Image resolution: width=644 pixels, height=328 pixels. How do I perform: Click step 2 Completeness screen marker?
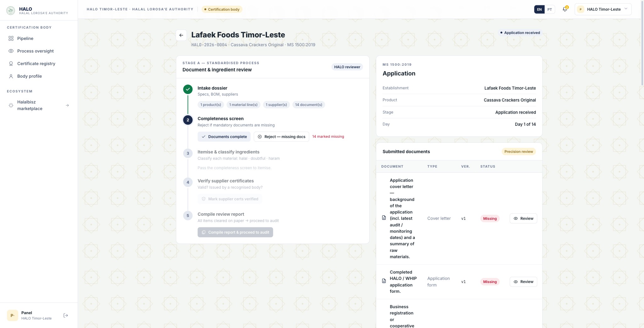tap(188, 120)
